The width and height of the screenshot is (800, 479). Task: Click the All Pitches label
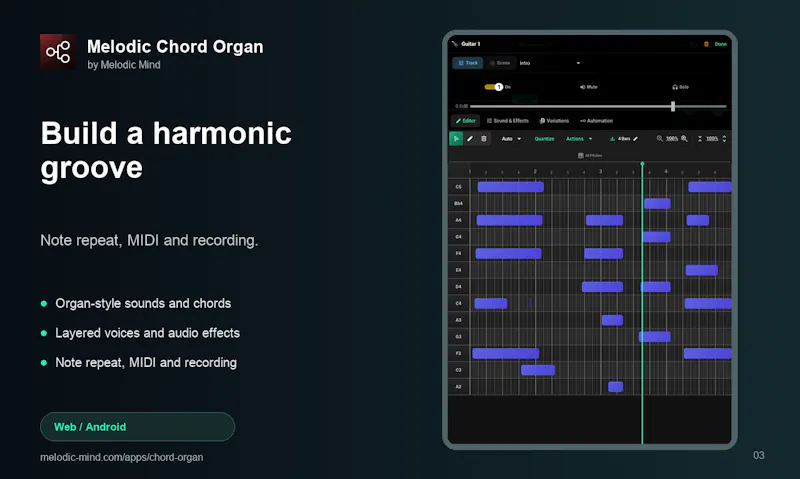pyautogui.click(x=593, y=155)
